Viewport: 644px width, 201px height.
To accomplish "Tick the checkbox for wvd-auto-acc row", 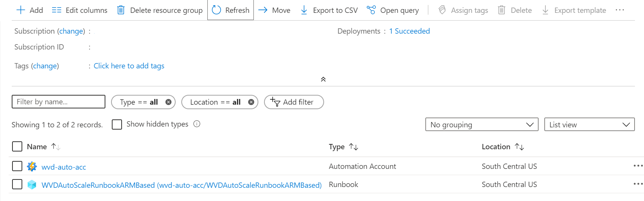I will pyautogui.click(x=17, y=166).
